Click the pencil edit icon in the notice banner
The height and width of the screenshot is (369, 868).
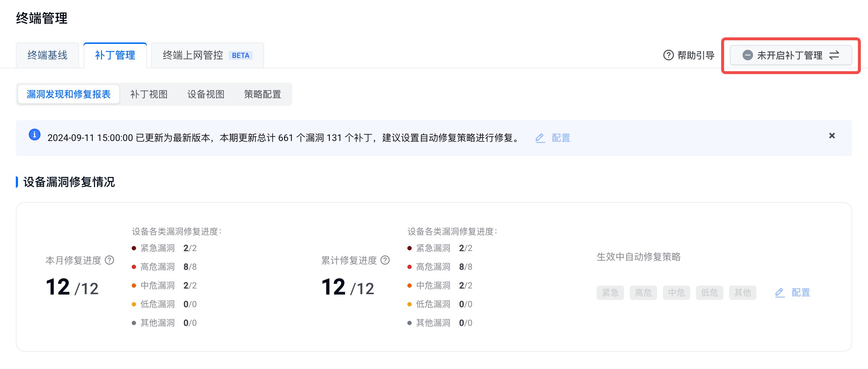(540, 138)
